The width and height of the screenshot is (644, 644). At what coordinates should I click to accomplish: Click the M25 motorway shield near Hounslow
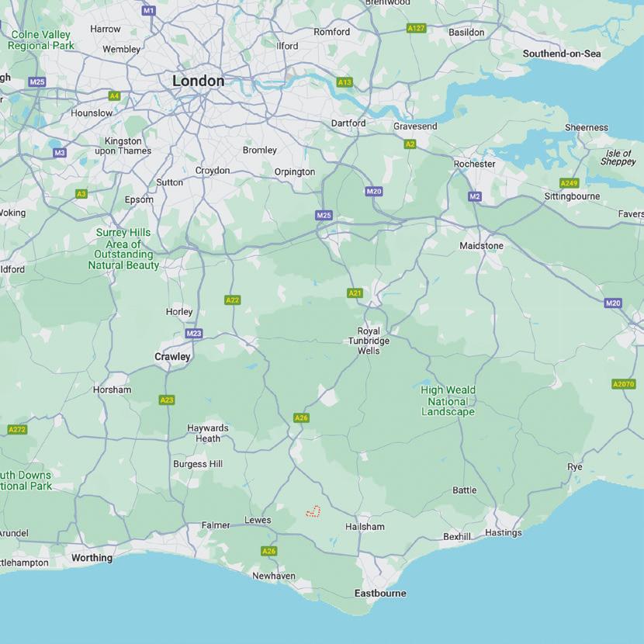click(x=37, y=81)
